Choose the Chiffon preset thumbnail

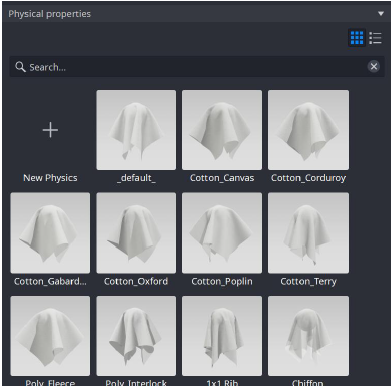(308, 336)
